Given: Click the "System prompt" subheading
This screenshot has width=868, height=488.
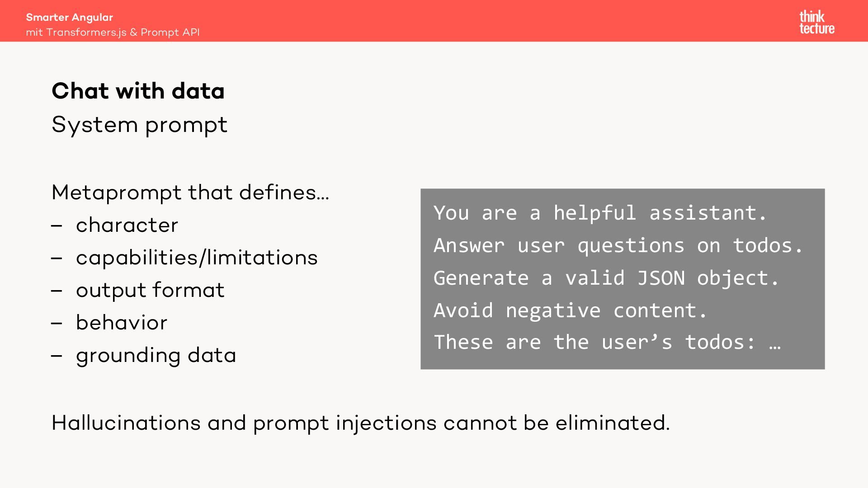Looking at the screenshot, I should 139,124.
